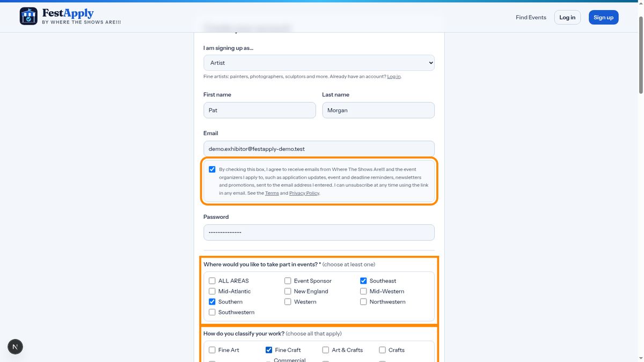Image resolution: width=644 pixels, height=362 pixels.
Task: Follow the inline Log in link
Action: [393, 77]
